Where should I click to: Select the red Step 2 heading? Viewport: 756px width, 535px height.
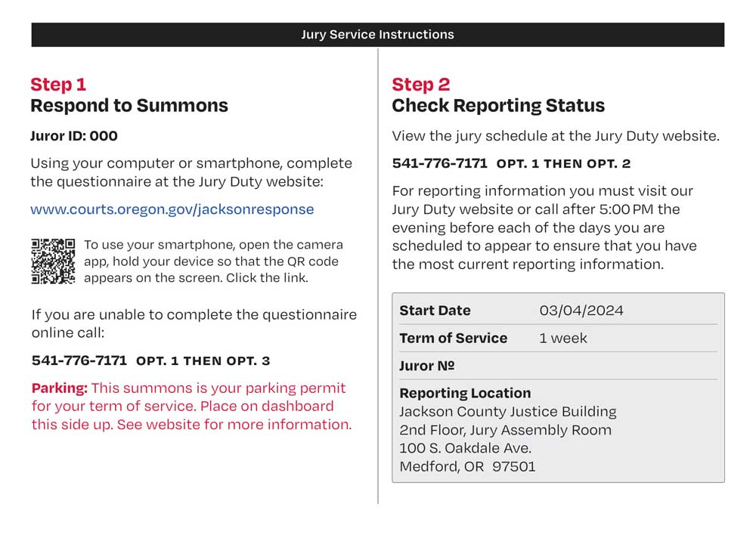(420, 84)
